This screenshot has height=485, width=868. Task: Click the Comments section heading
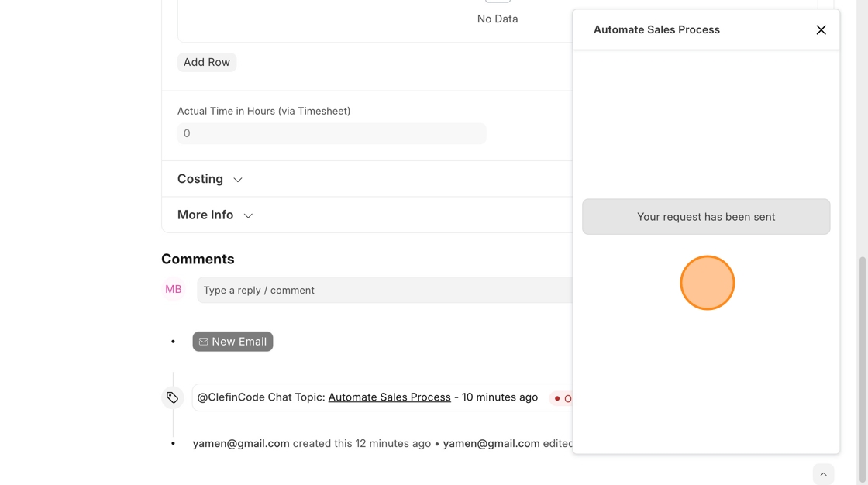198,260
